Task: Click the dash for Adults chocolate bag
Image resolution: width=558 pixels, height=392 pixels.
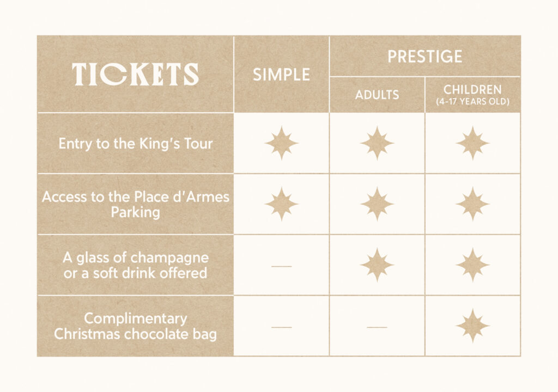Action: click(x=377, y=327)
